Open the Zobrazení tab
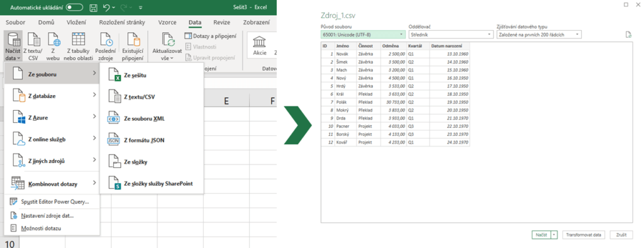Viewport: 644px width, 248px height. (257, 22)
